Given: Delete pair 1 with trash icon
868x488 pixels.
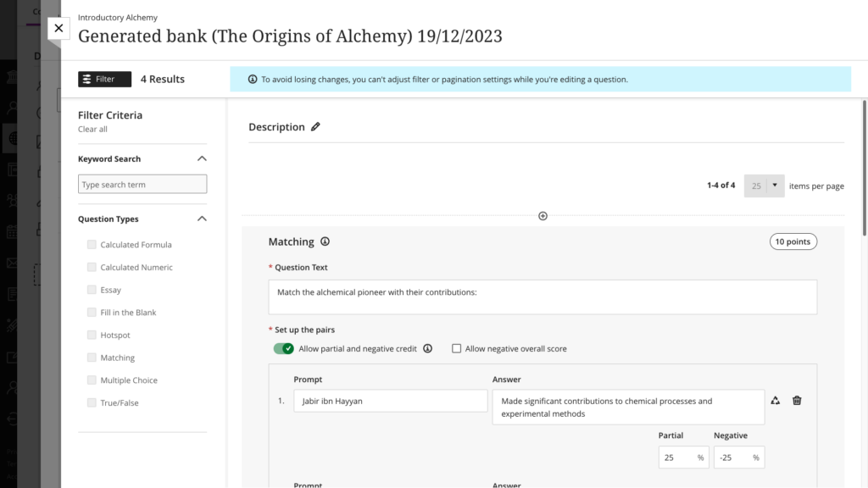Looking at the screenshot, I should point(797,401).
